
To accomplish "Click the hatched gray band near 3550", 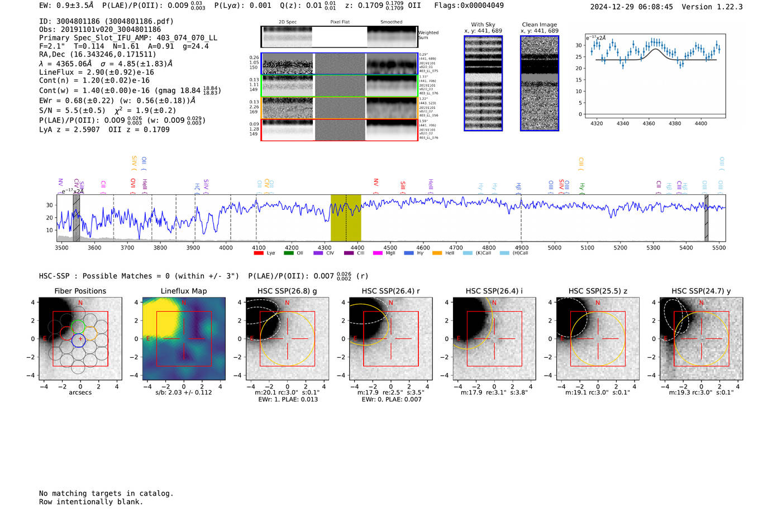I will point(77,218).
